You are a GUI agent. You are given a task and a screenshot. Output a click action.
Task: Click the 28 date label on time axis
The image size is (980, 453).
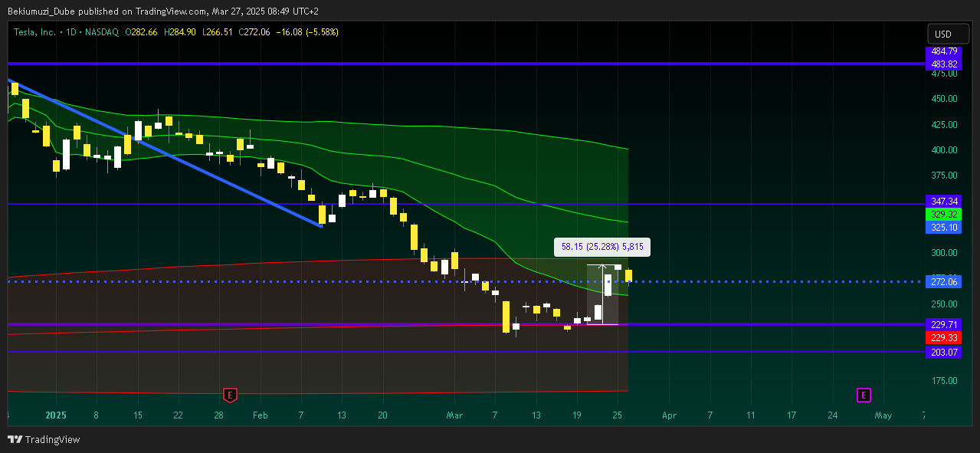(219, 415)
